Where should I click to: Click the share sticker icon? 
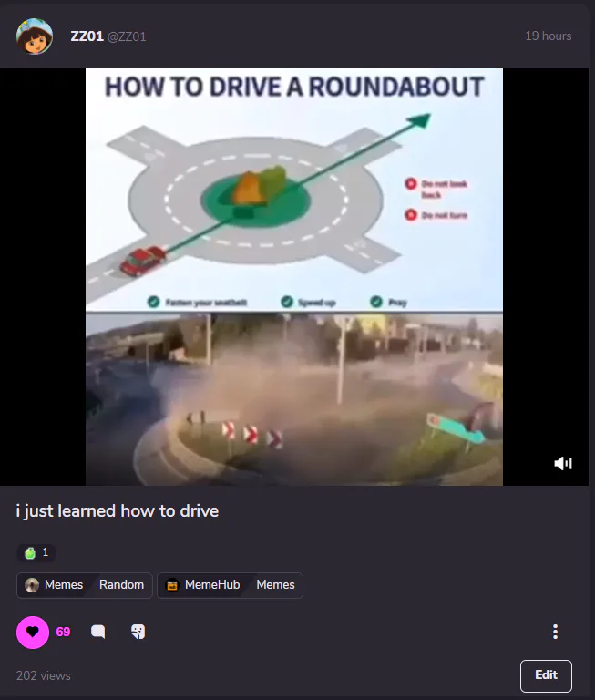point(138,632)
